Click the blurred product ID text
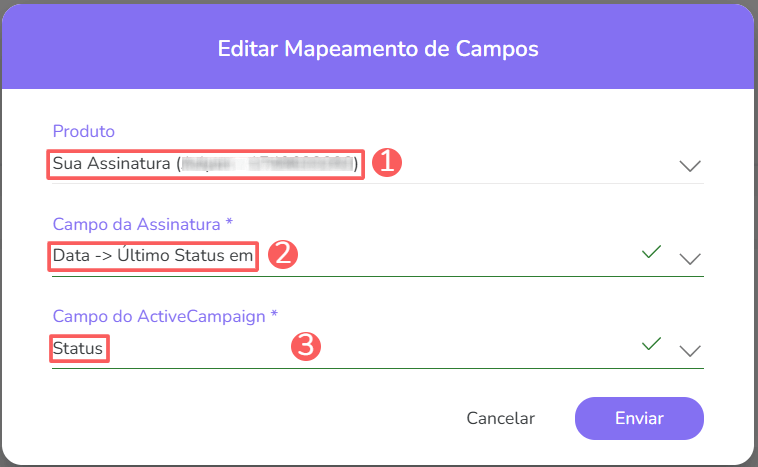This screenshot has height=467, width=758. click(x=268, y=164)
